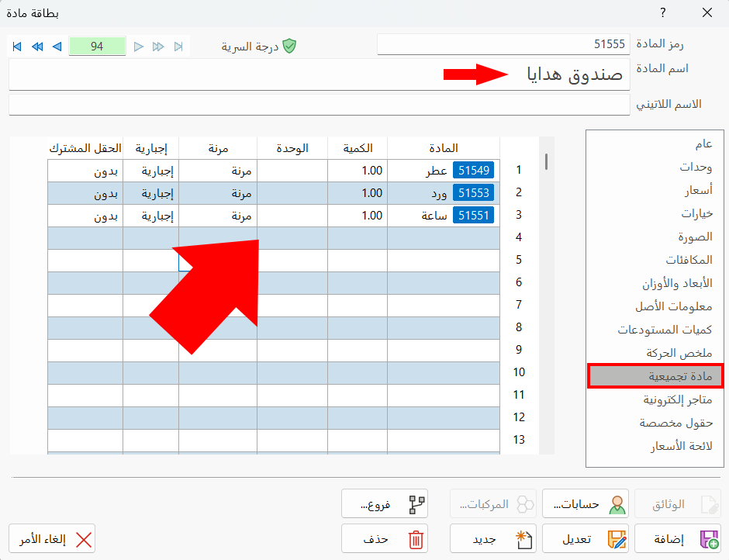Click الحقل المشترك column header

click(x=85, y=148)
